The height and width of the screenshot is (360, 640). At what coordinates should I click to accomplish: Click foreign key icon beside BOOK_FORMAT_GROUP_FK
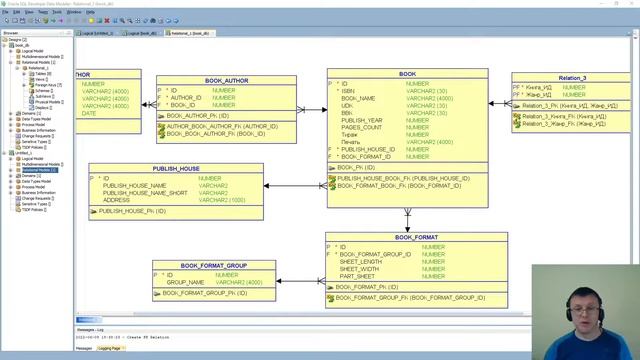pos(330,298)
